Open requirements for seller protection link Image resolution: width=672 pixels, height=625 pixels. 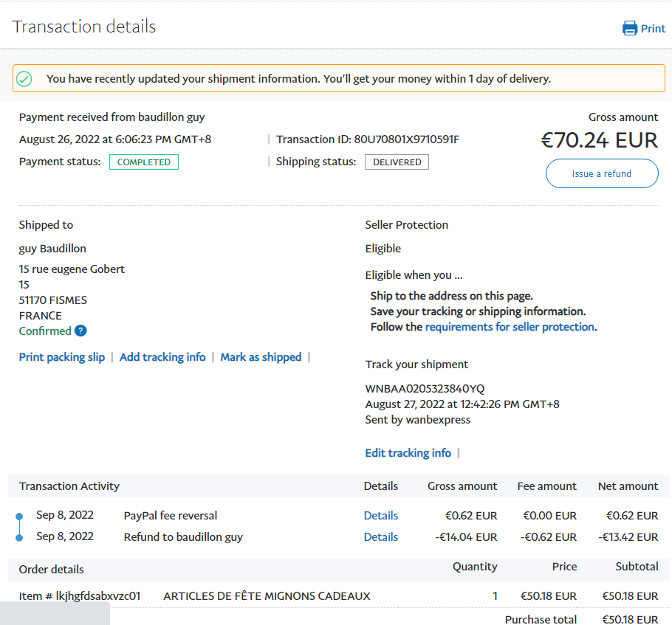coord(510,327)
